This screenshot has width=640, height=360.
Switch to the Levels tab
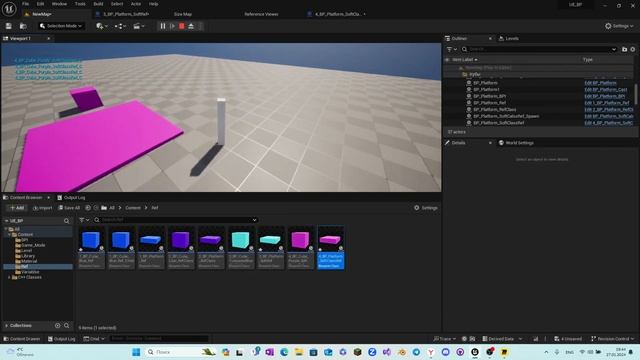pyautogui.click(x=509, y=38)
